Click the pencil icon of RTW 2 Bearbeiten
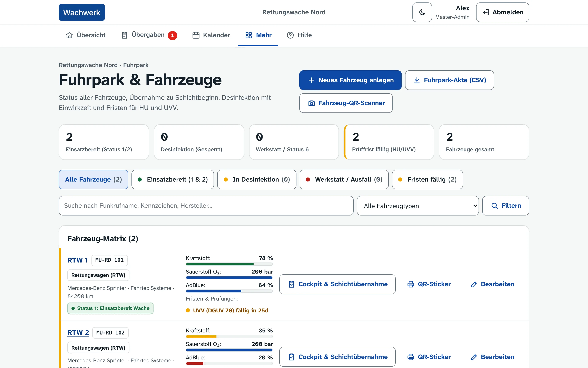The width and height of the screenshot is (588, 368). pos(474,357)
